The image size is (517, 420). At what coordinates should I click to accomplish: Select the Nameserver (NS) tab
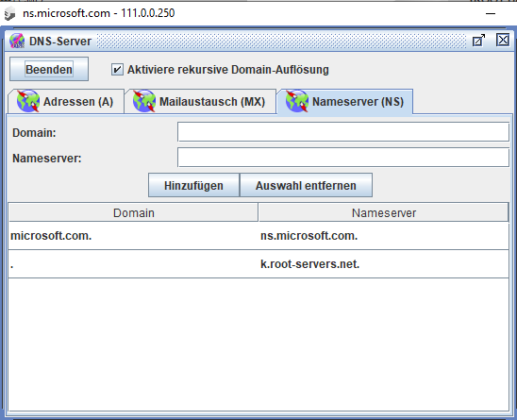[x=345, y=101]
